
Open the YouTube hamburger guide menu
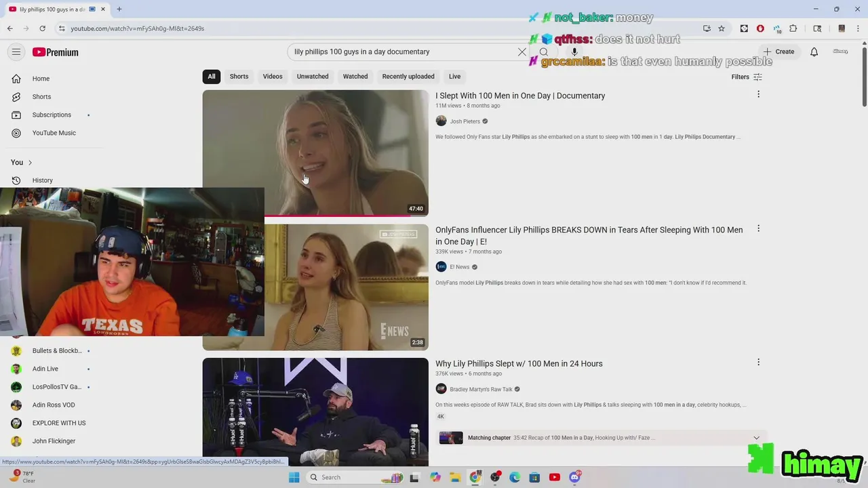pyautogui.click(x=16, y=52)
